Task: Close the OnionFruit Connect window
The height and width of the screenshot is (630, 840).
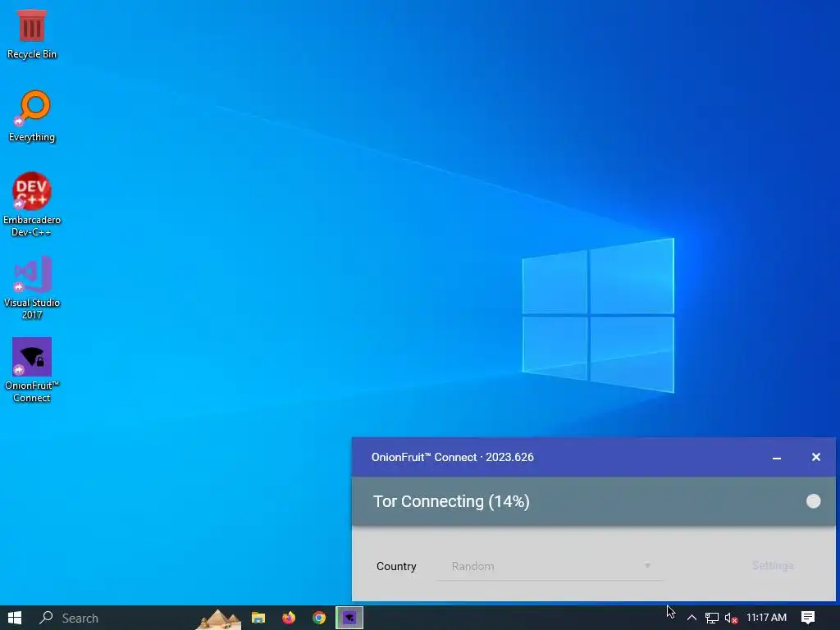Action: pyautogui.click(x=815, y=457)
